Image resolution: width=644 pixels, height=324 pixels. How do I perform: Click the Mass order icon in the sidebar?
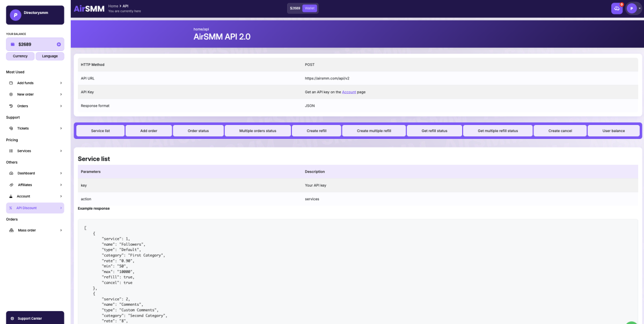11,230
